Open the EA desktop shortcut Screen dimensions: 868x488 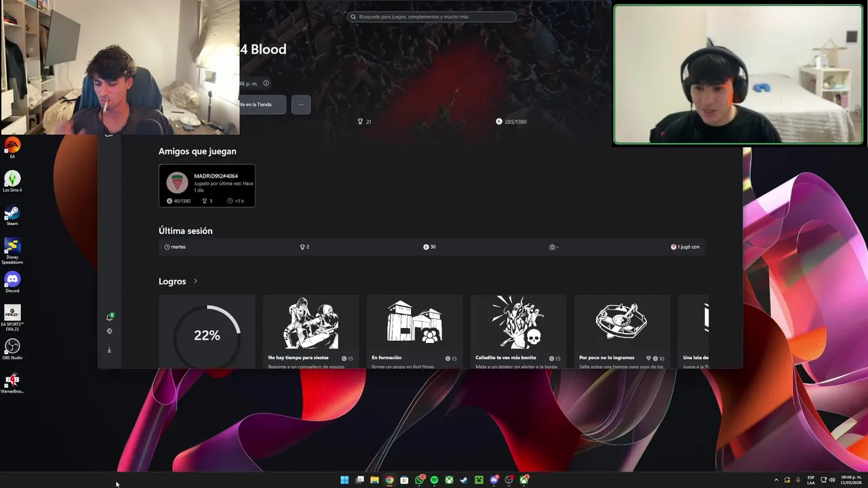(x=12, y=148)
